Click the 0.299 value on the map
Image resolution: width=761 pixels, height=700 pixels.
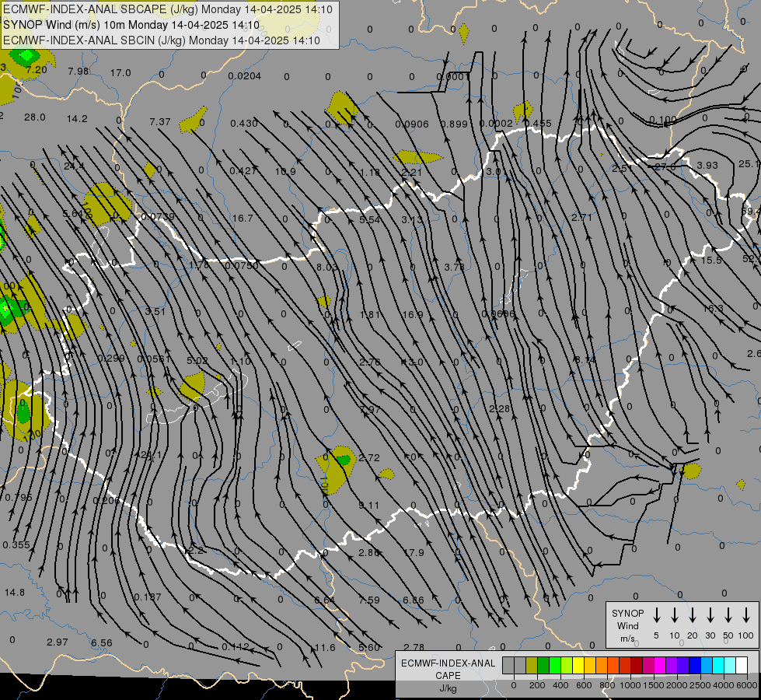110,358
